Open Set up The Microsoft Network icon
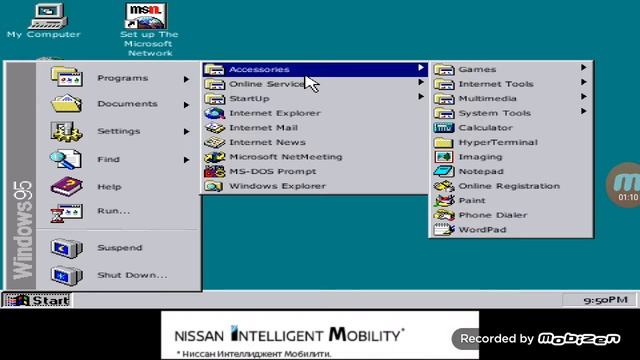The width and height of the screenshot is (640, 360). 149,30
